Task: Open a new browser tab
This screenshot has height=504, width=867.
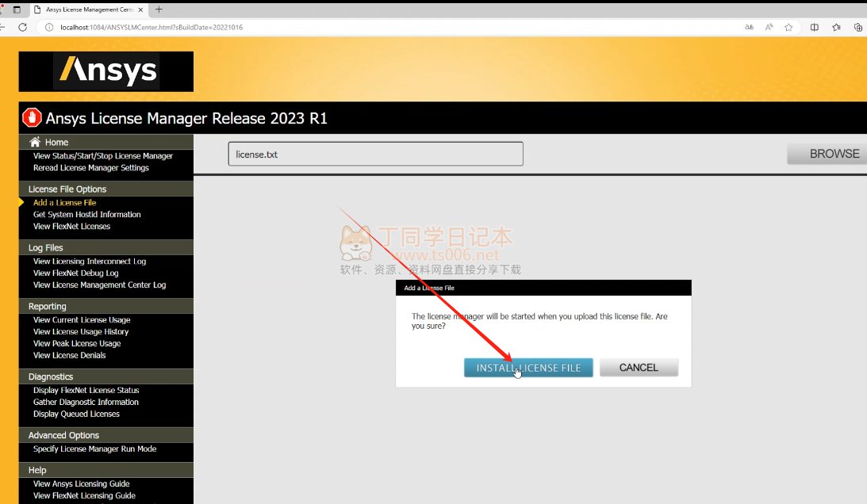Action: tap(159, 10)
